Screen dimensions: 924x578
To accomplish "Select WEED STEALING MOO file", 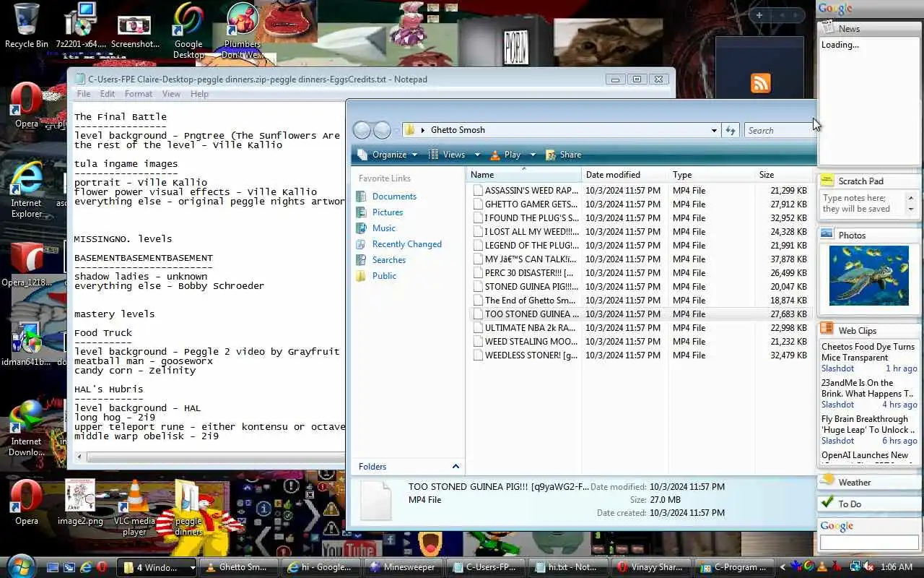I will pyautogui.click(x=526, y=342).
